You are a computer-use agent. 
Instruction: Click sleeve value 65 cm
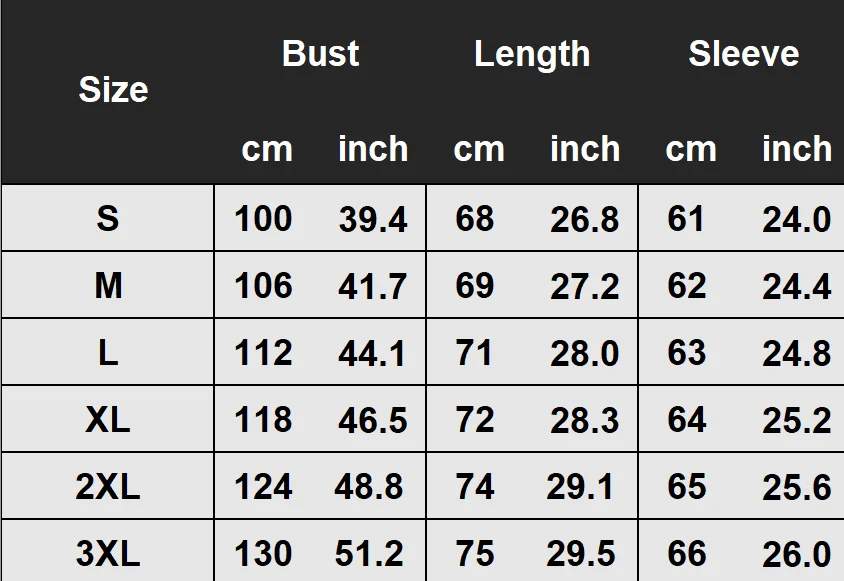point(686,486)
